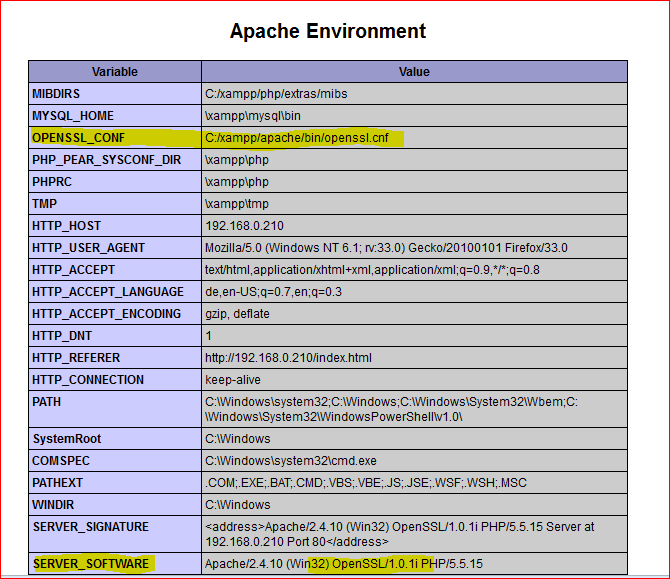The width and height of the screenshot is (670, 579).
Task: Click the C:/xampp/apache/bin/openssl.cnf path value
Action: (x=297, y=138)
